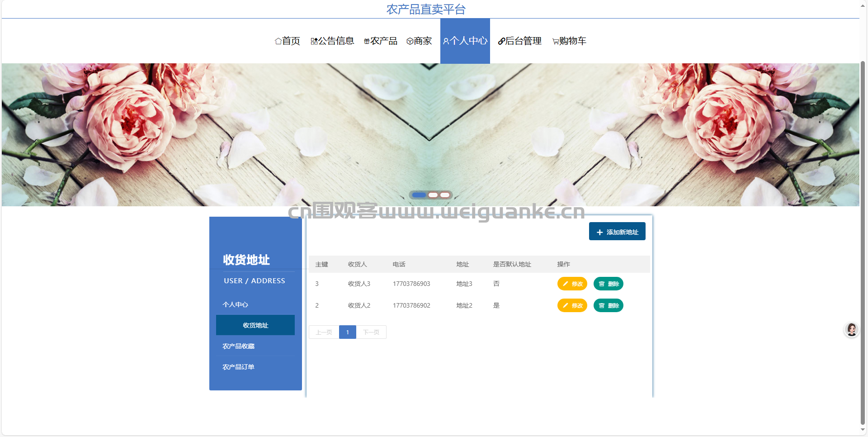868x437 pixels.
Task: Click the cart icon beside 购物车
Action: click(x=556, y=42)
